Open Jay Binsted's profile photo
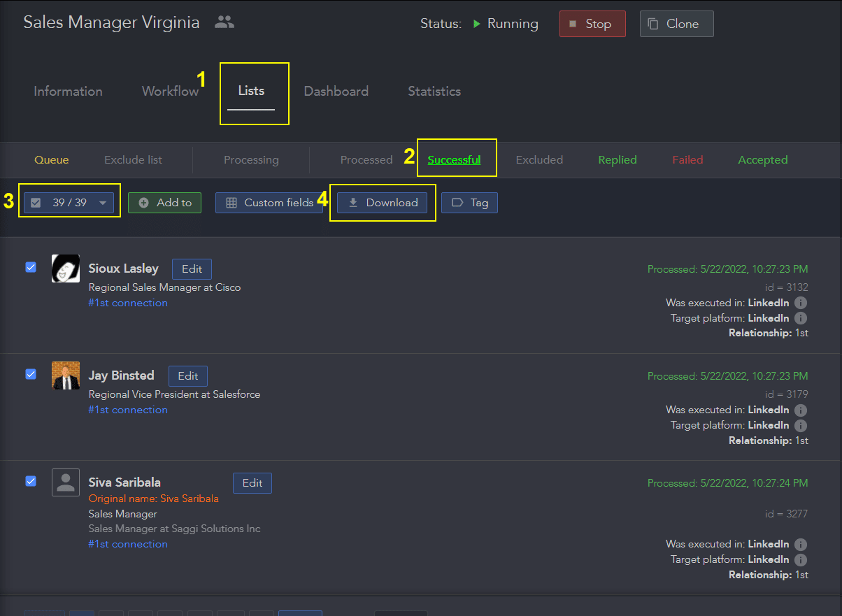This screenshot has width=842, height=616. pyautogui.click(x=66, y=375)
